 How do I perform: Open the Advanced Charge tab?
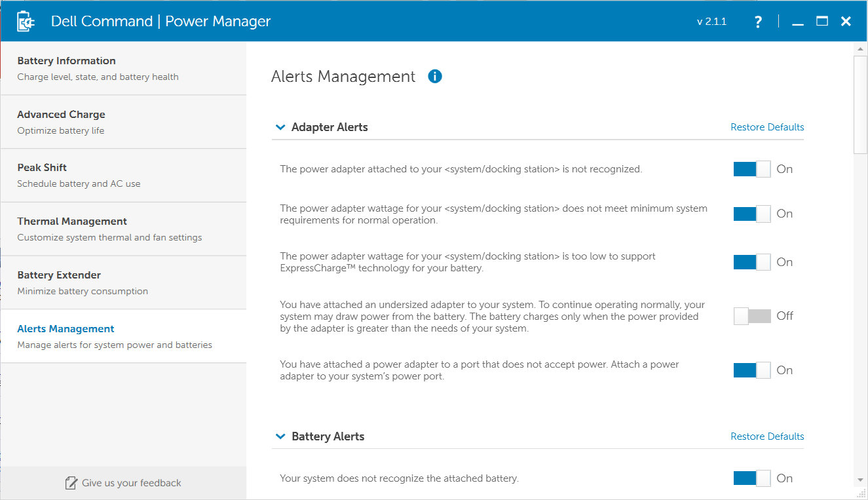pos(123,122)
